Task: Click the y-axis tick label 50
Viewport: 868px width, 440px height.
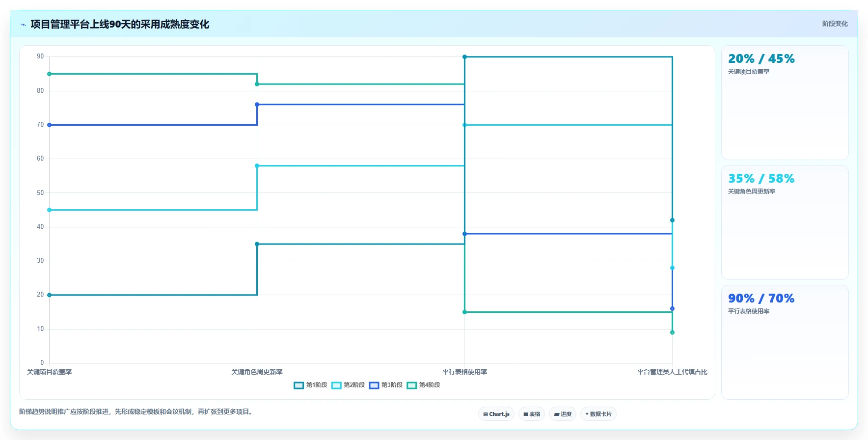Action: click(x=40, y=193)
